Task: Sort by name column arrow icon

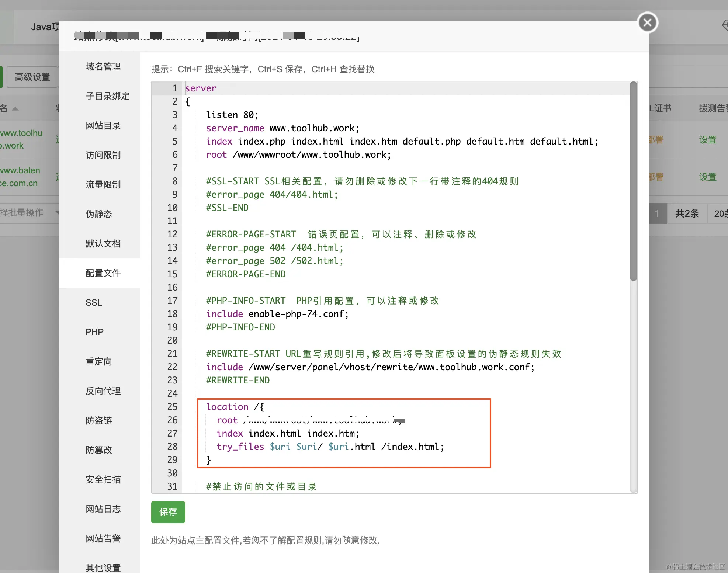Action: 15,108
